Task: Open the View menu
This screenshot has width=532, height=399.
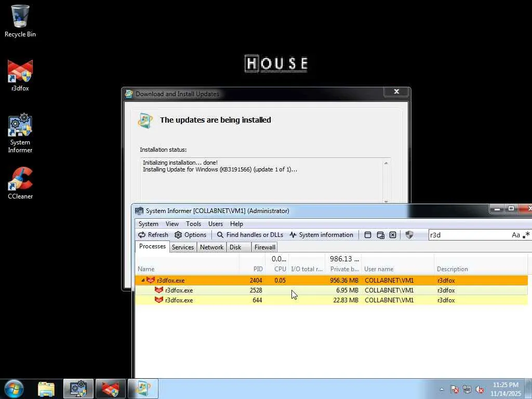Action: point(172,224)
